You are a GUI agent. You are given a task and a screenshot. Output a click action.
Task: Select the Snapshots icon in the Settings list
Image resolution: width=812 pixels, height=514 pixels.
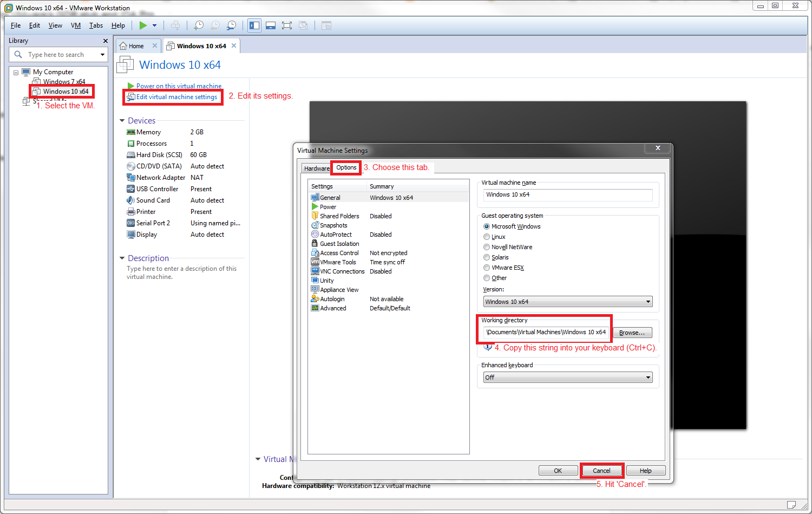tap(315, 225)
